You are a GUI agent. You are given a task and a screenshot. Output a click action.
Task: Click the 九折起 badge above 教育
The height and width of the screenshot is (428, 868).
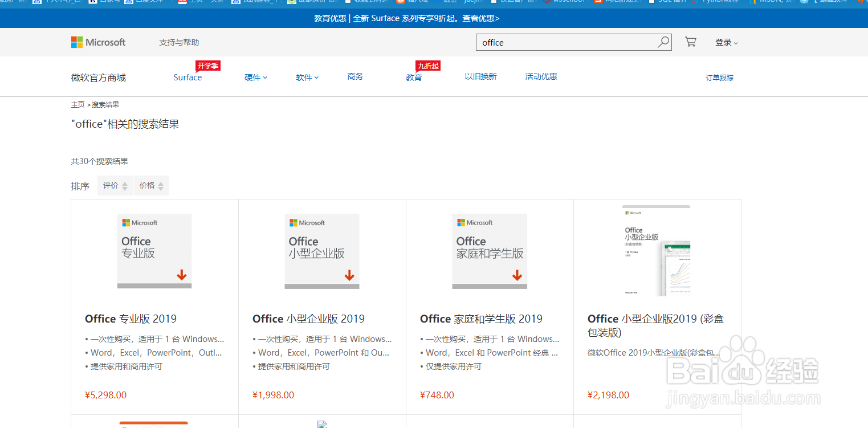(428, 66)
